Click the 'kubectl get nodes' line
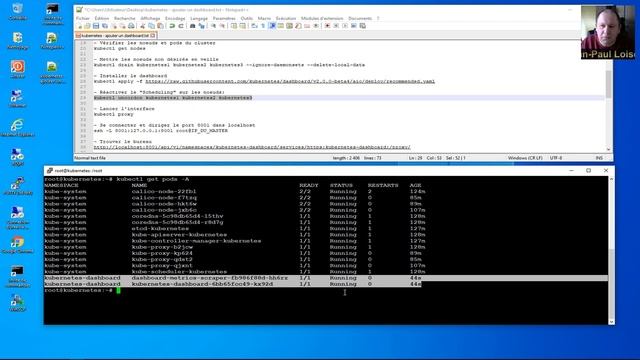The width and height of the screenshot is (640, 360). tap(120, 48)
